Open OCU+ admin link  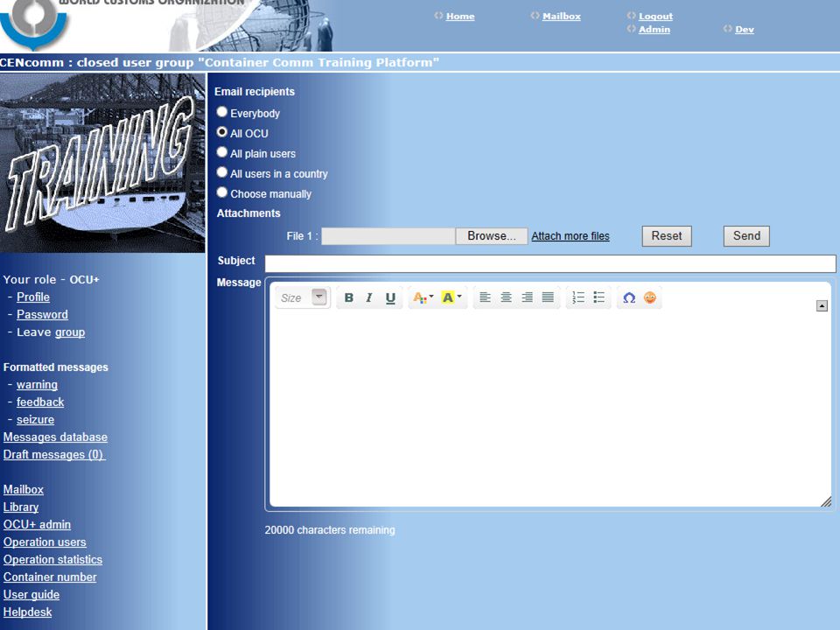pos(37,525)
